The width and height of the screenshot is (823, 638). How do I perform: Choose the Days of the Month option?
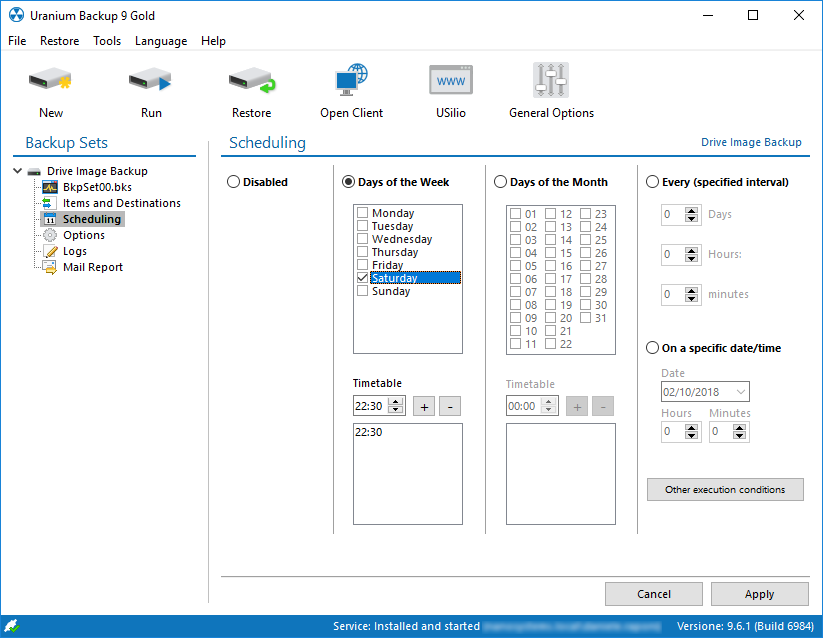(x=501, y=182)
